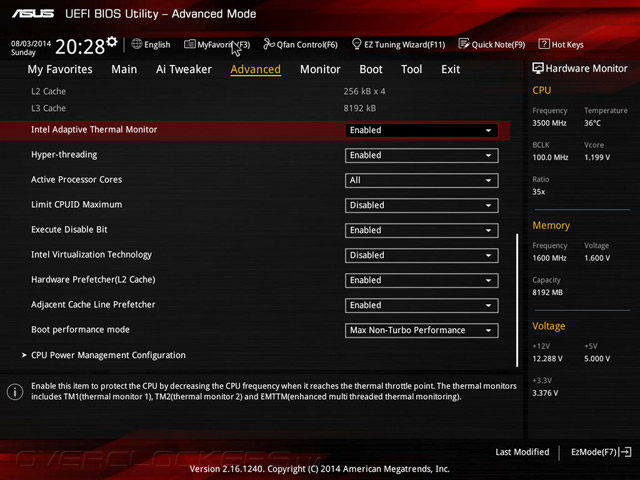Click the Last Modified button
The image size is (640, 480).
click(x=522, y=452)
